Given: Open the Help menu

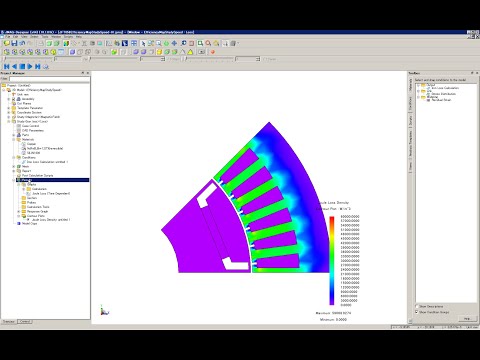Looking at the screenshot, I should click(x=79, y=36).
